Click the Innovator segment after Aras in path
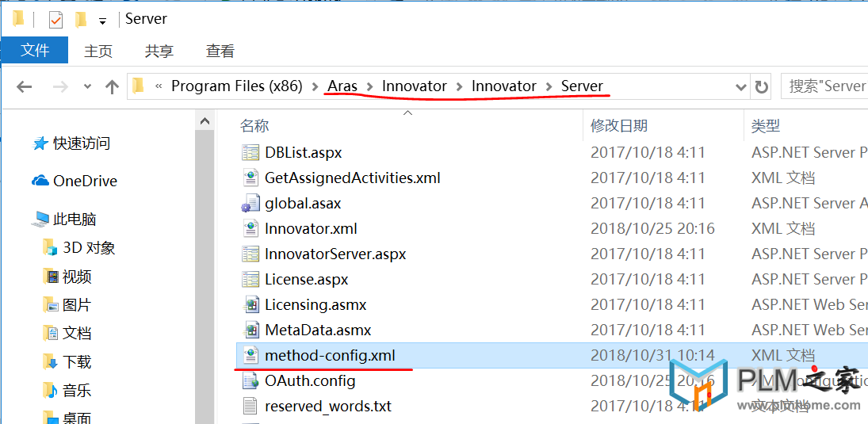This screenshot has height=424, width=868. point(414,86)
